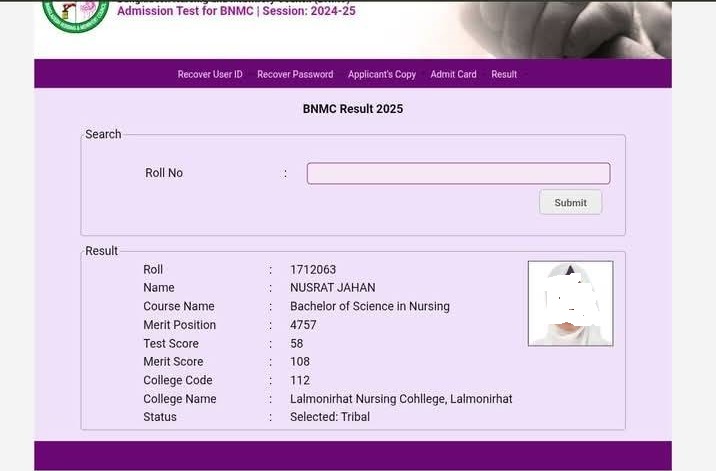Image resolution: width=716 pixels, height=471 pixels.
Task: Select status text Selected: Tribal
Action: coord(330,417)
